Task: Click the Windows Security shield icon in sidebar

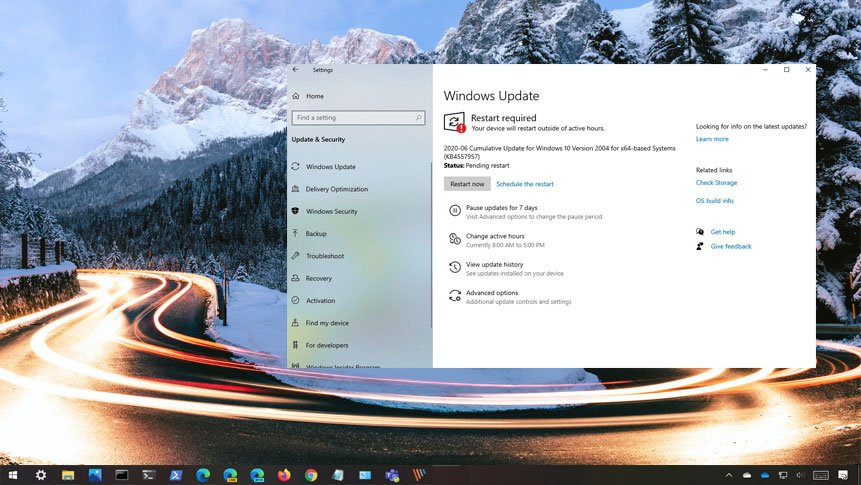Action: coord(296,211)
